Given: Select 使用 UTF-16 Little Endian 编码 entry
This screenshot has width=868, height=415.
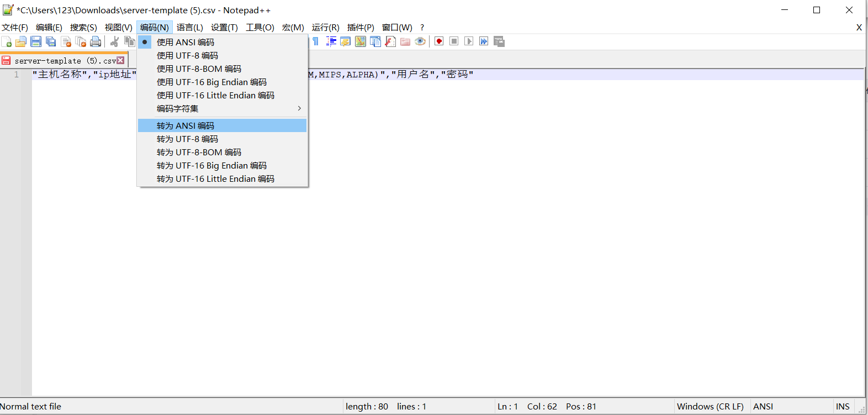Looking at the screenshot, I should click(215, 96).
